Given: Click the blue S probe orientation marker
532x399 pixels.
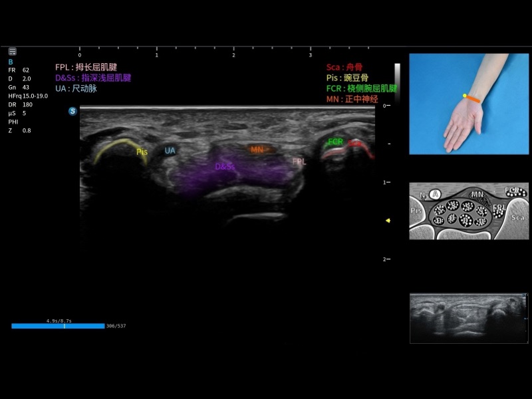Looking at the screenshot, I should (x=72, y=111).
